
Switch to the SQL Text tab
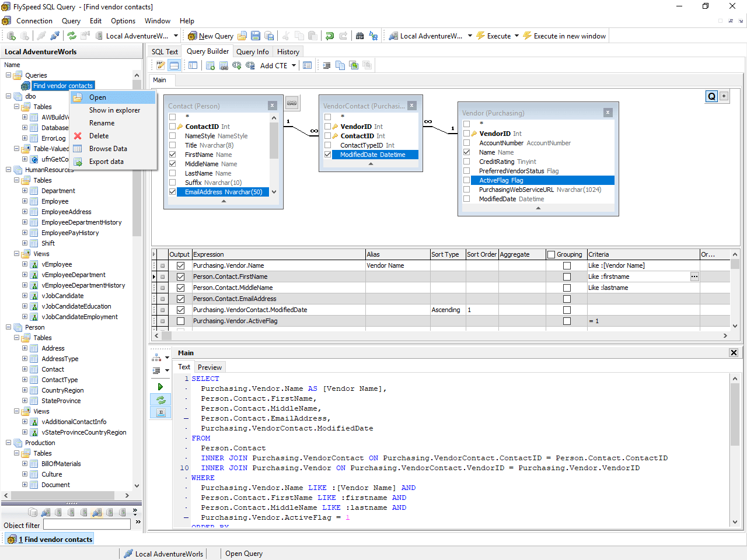coord(165,52)
